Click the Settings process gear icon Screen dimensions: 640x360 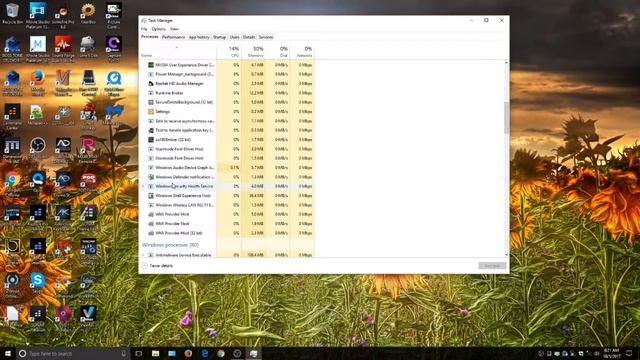click(151, 111)
